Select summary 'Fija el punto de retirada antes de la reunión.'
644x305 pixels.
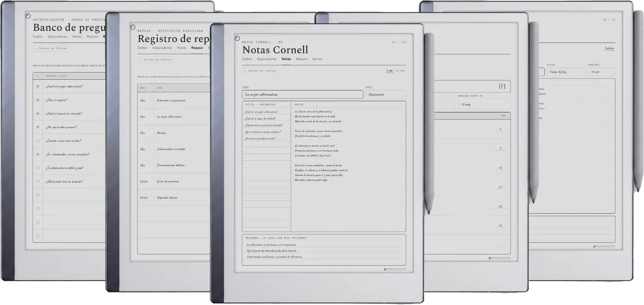click(271, 251)
